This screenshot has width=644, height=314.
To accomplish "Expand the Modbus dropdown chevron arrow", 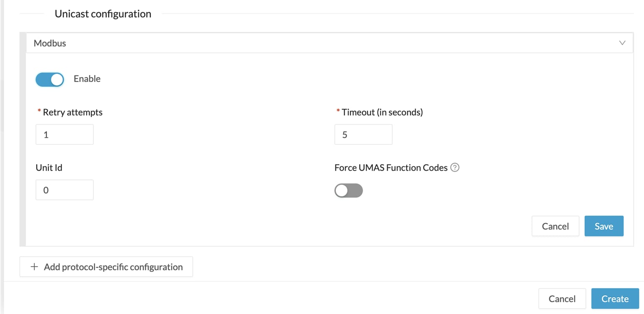I will (622, 43).
